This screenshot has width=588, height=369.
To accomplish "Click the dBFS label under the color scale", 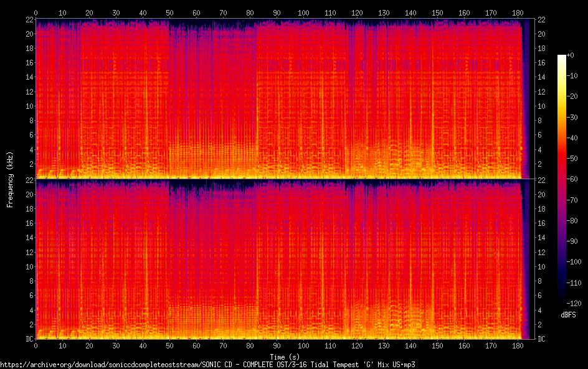I will (568, 315).
